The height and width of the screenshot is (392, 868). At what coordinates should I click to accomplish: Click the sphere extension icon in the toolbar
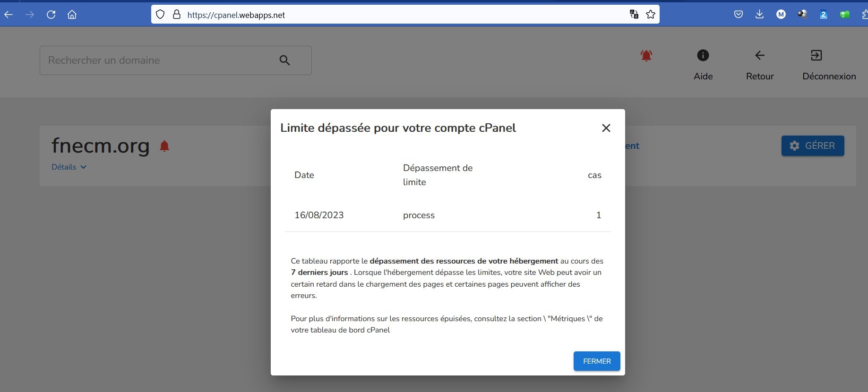802,15
